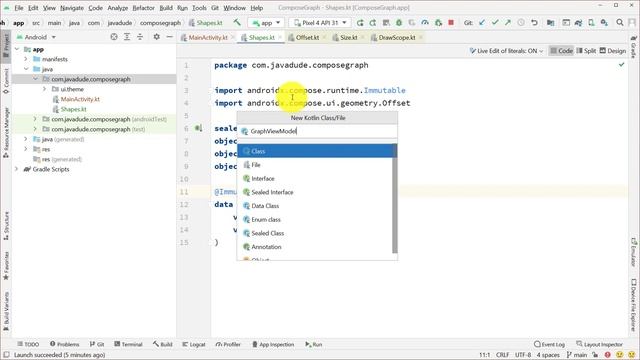Hide the Project panel minus icon
This screenshot has height=360, width=640.
point(169,37)
